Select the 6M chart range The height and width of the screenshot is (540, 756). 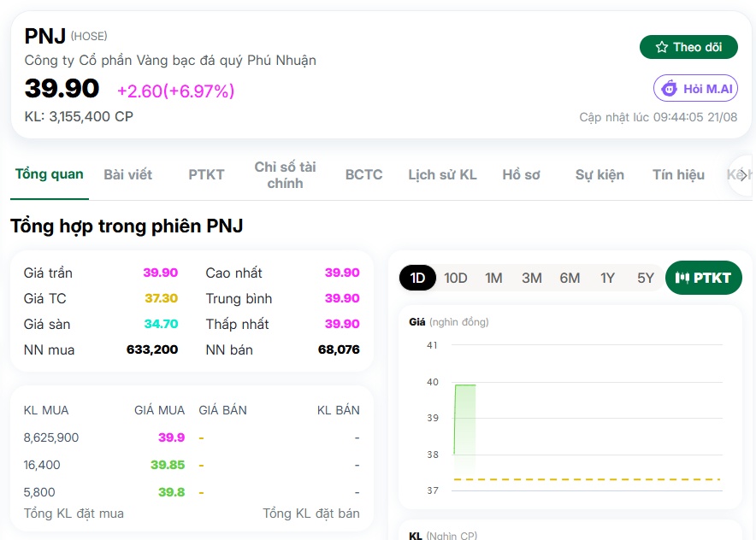pos(570,278)
